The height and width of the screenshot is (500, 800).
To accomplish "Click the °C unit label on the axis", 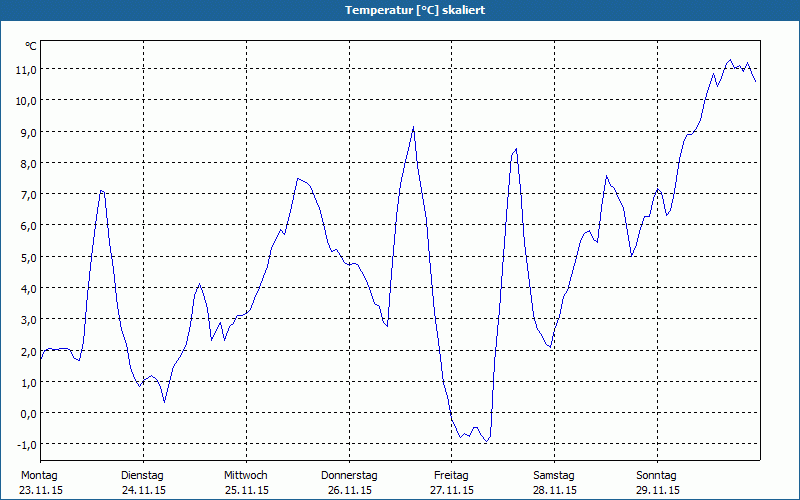I will tap(31, 46).
